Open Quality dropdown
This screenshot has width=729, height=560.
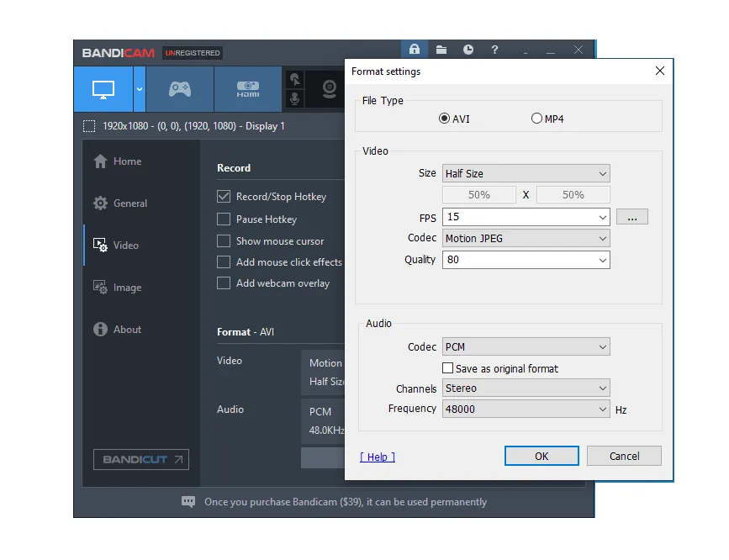526,260
